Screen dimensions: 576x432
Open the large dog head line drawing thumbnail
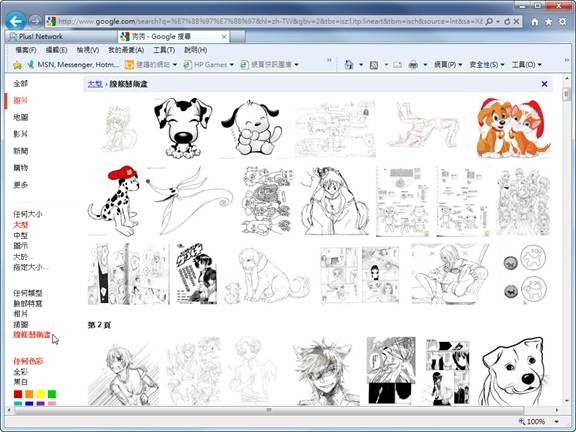coord(514,371)
